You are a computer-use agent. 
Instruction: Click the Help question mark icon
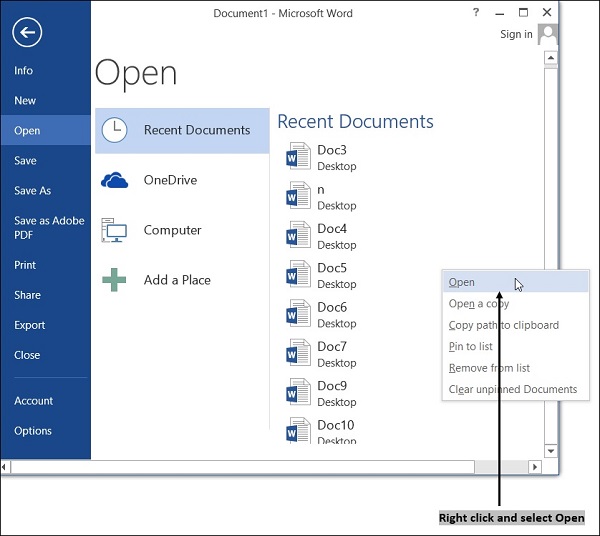[475, 12]
